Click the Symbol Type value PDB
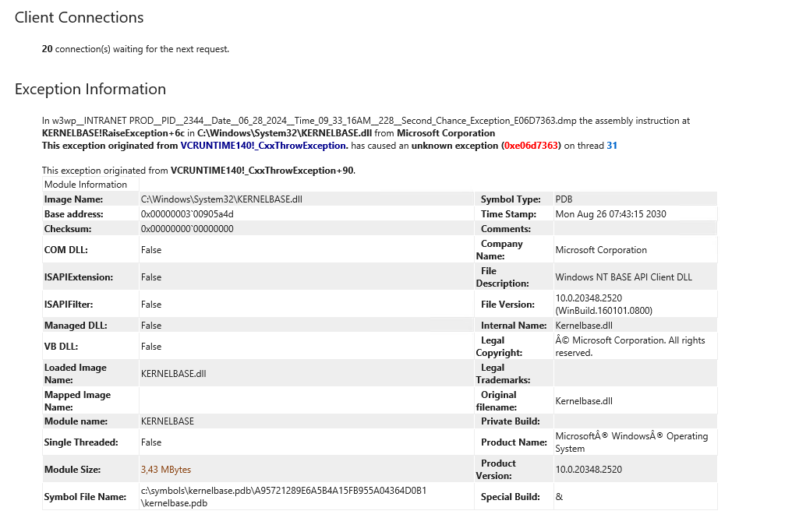792x532 pixels. [564, 199]
